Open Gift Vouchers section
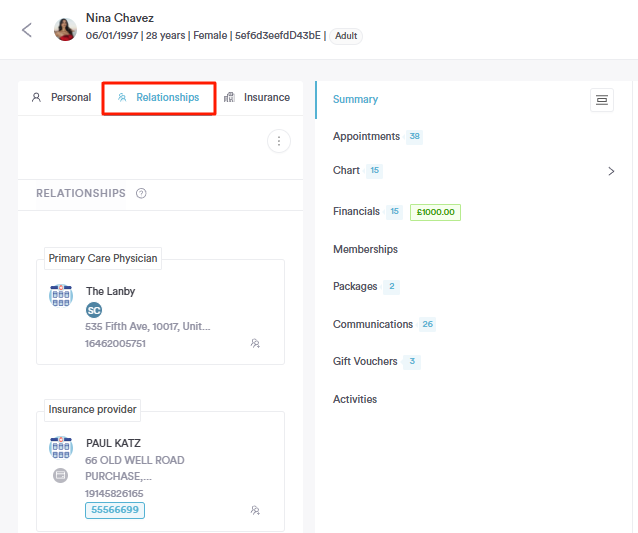Image resolution: width=638 pixels, height=533 pixels. click(365, 361)
